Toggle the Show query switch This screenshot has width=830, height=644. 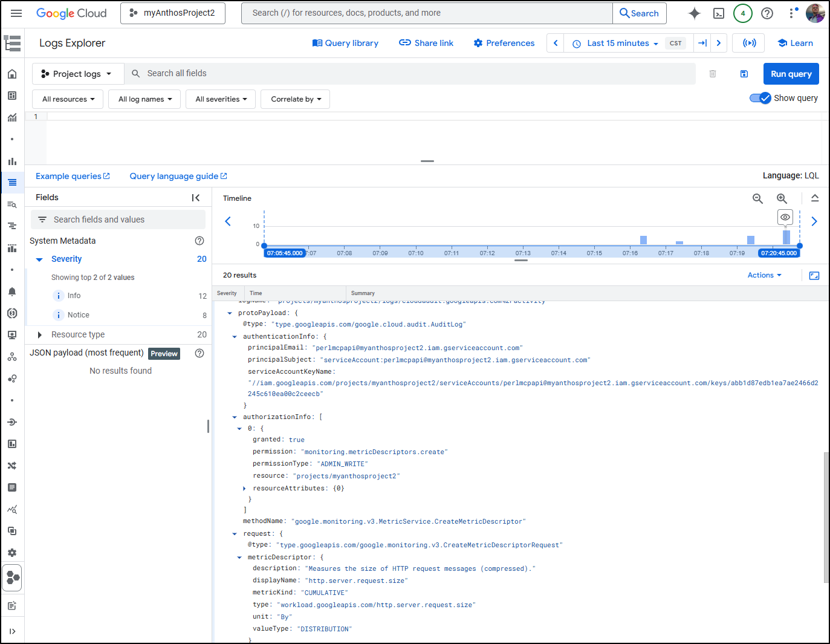[760, 98]
